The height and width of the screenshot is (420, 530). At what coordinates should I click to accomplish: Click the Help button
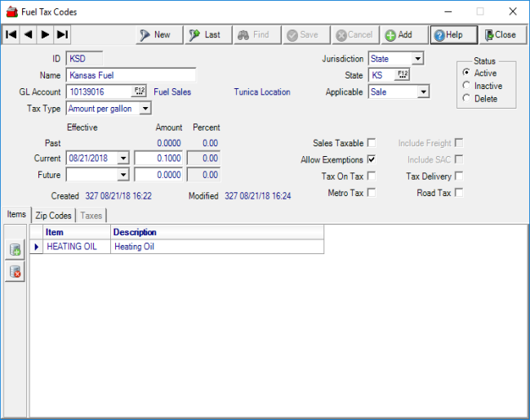tap(448, 35)
